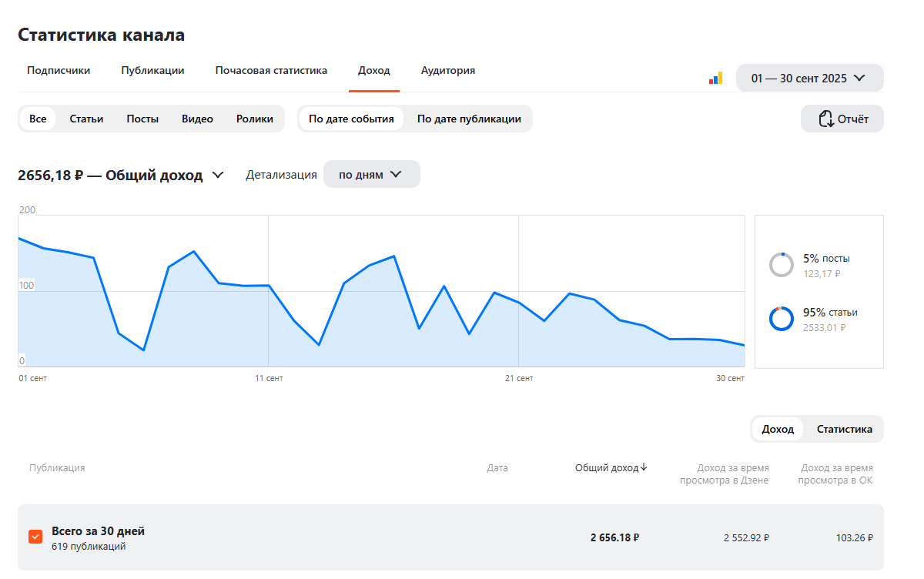
Task: Toggle table view to Статистика
Action: pos(844,429)
